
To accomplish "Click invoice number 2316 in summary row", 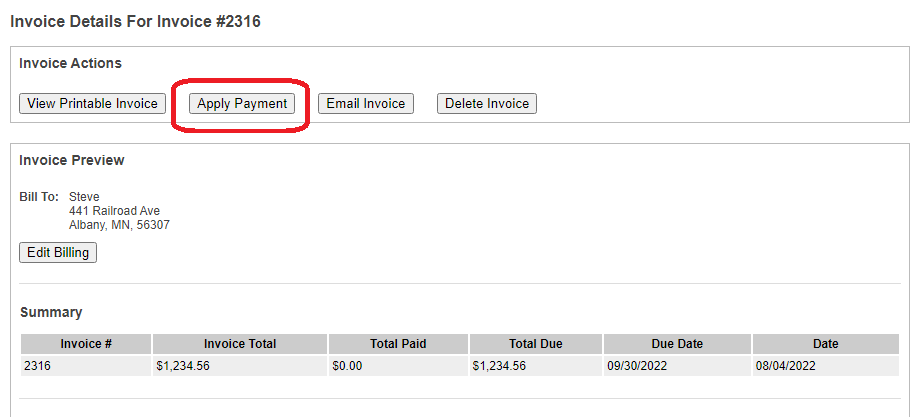I will click(37, 366).
